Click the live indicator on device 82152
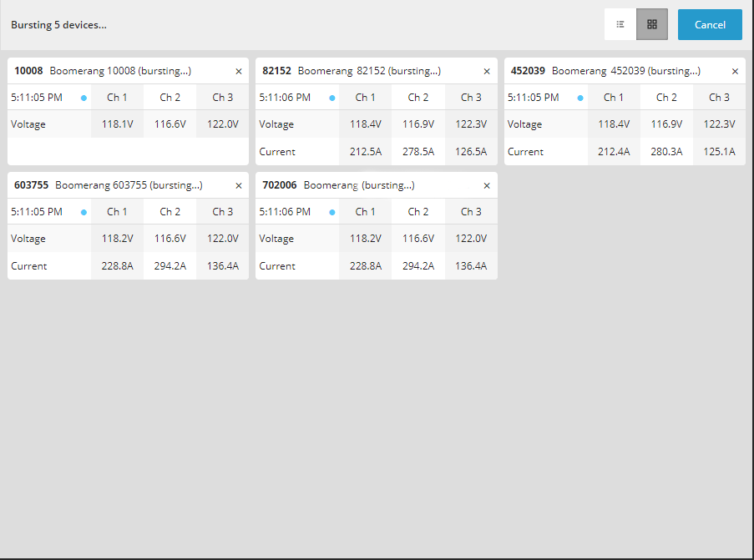This screenshot has width=754, height=560. coord(331,97)
